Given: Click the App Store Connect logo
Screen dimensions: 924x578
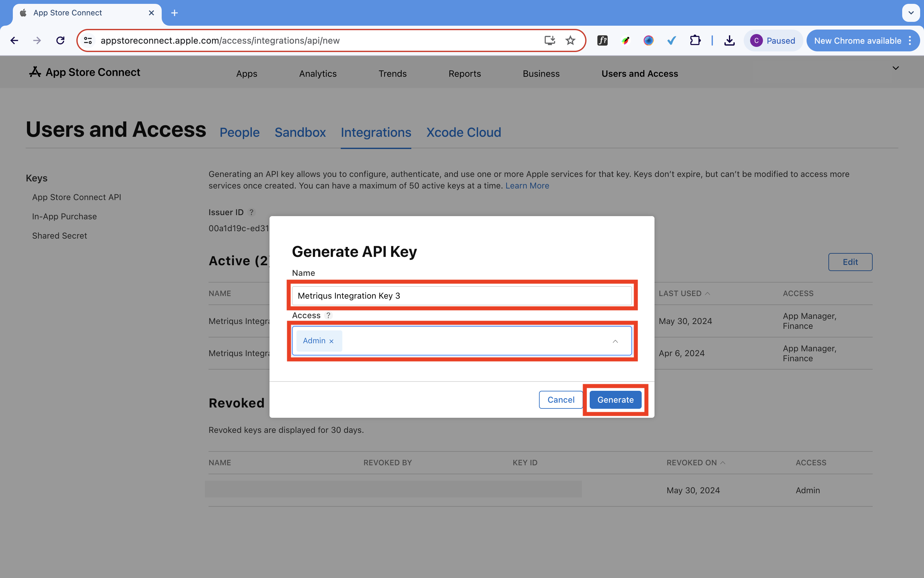Looking at the screenshot, I should [x=84, y=72].
